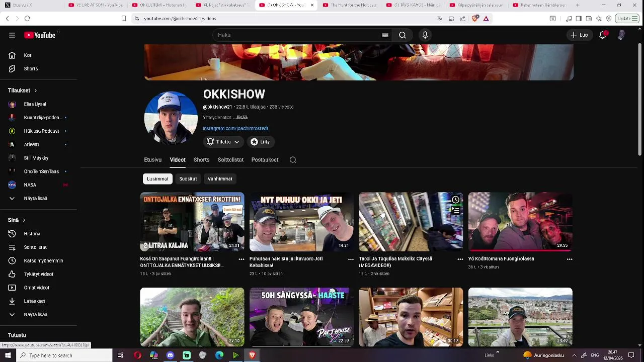
Task: Search within the OKKISHOW channel
Action: point(293,160)
